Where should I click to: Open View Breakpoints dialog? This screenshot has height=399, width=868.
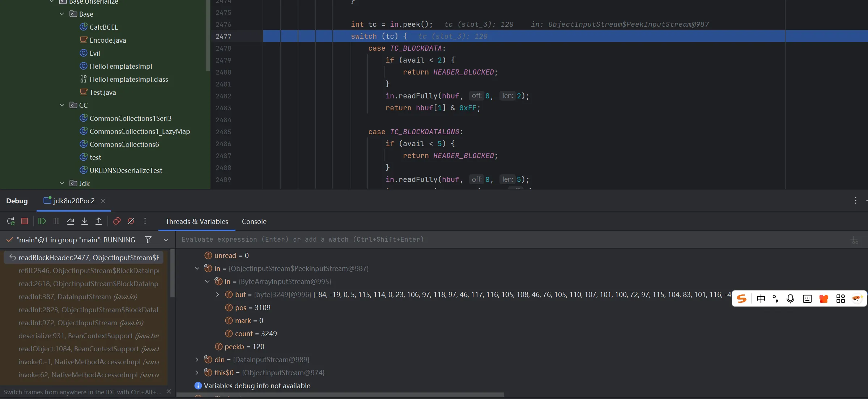pyautogui.click(x=117, y=221)
